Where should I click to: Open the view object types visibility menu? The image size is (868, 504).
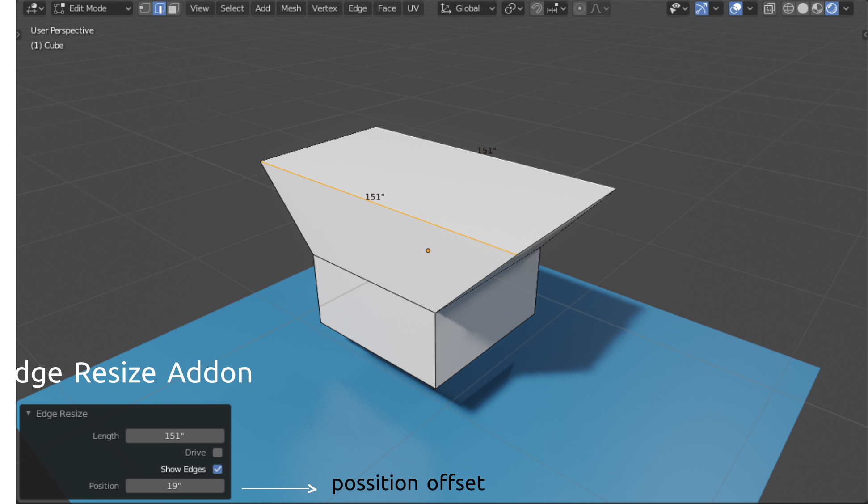click(678, 8)
